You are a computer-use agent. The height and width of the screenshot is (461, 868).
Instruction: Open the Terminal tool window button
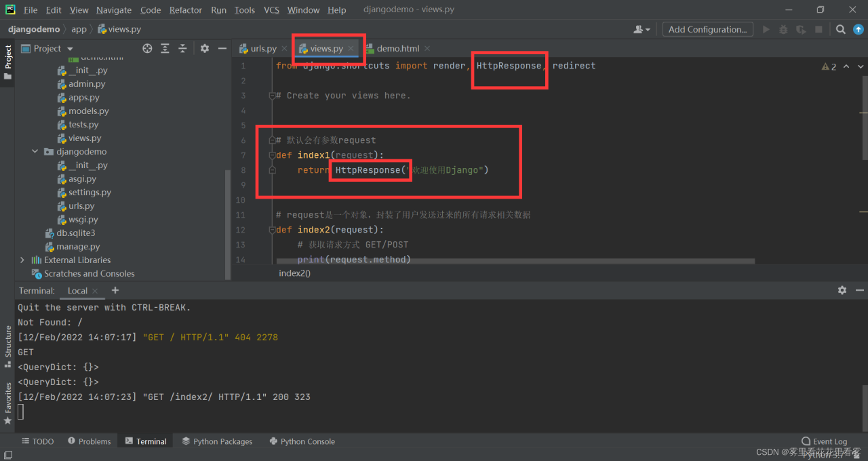146,441
